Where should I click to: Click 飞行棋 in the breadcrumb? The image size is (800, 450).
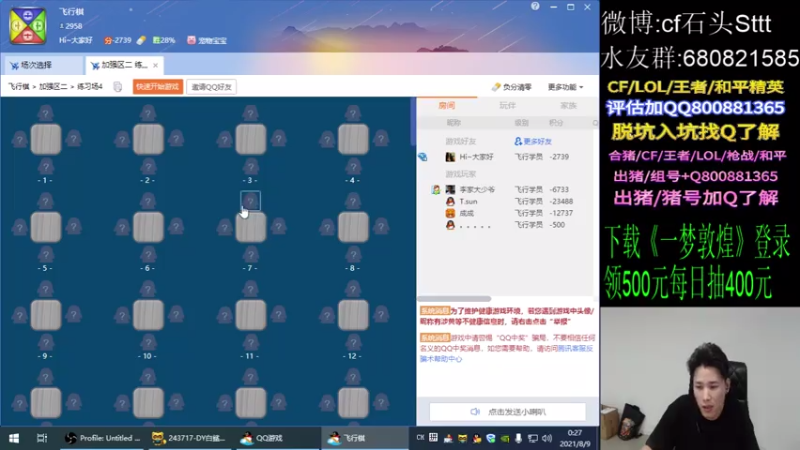[x=18, y=87]
